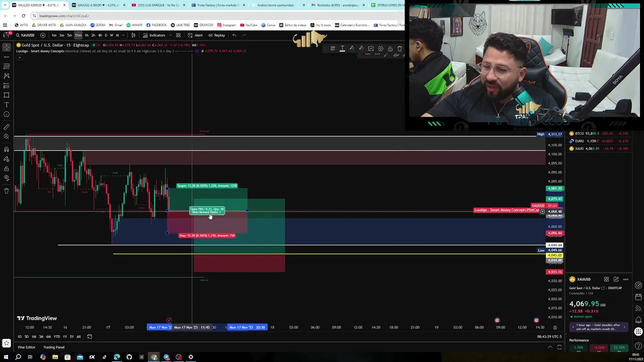Click the edit note icon for XAUUSD
644x362 pixels.
pyautogui.click(x=616, y=280)
